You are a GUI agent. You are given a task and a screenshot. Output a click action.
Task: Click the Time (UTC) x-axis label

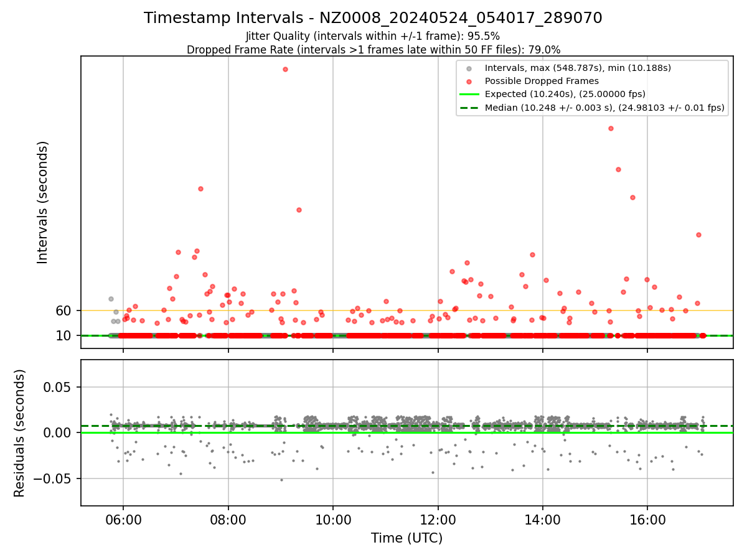click(407, 538)
